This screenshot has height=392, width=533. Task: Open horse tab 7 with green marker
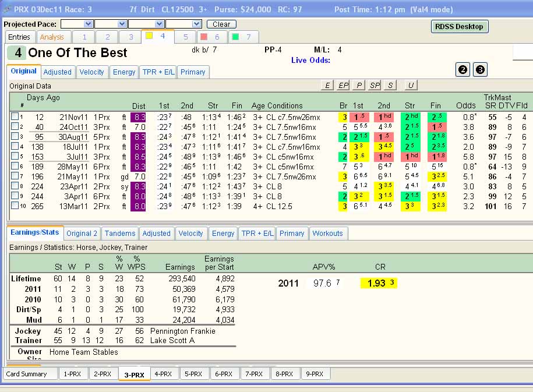click(x=243, y=37)
